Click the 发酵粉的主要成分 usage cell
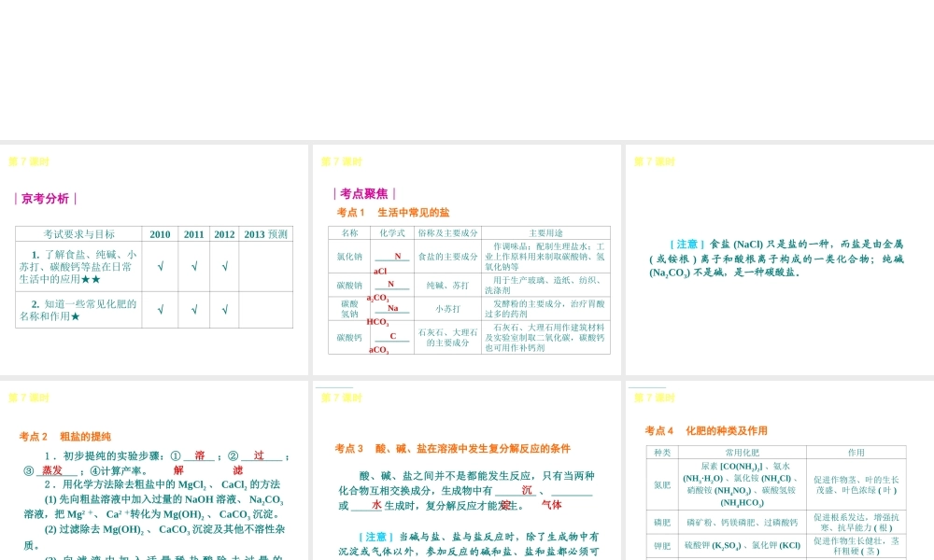The image size is (934, 560). click(x=545, y=309)
